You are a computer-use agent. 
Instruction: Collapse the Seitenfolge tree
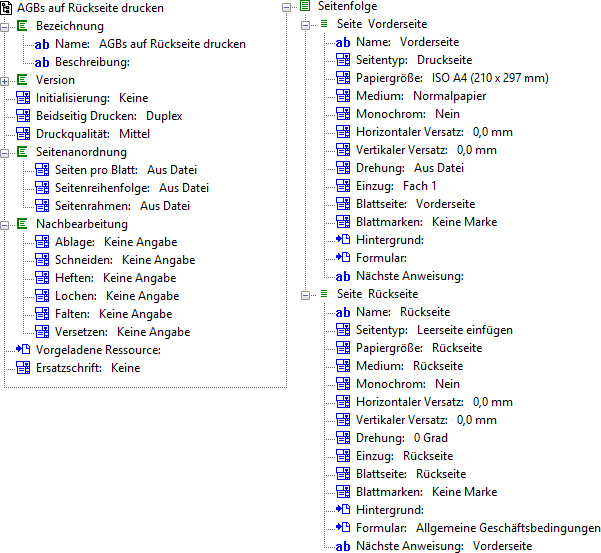[288, 6]
